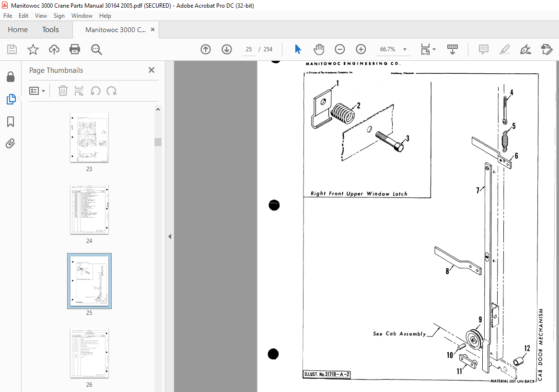Click the zoom value text 66.7%

[387, 49]
